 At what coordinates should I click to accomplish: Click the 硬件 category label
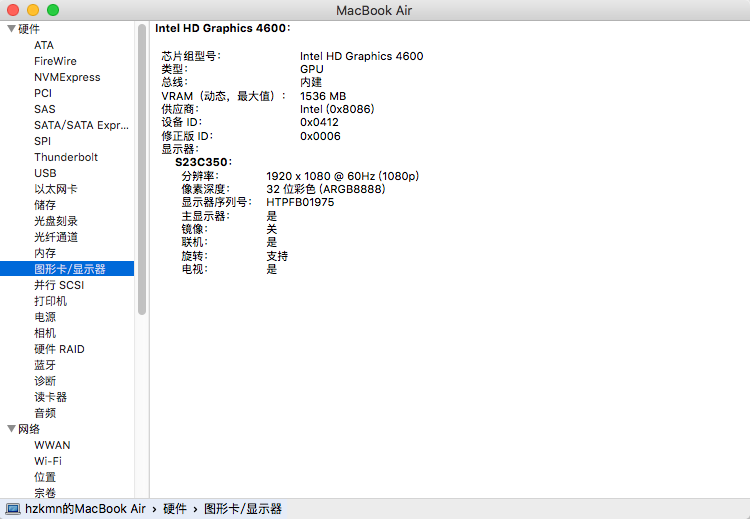pos(29,29)
